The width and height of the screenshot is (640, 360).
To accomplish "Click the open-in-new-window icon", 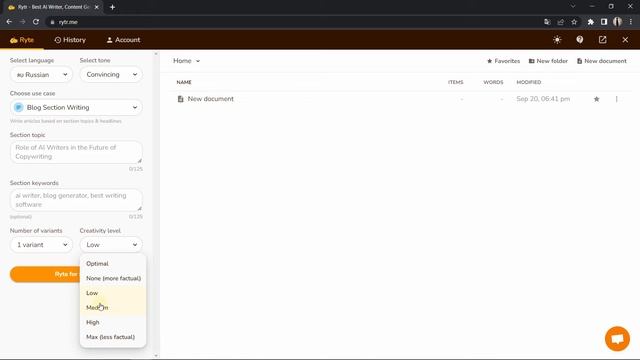I will pyautogui.click(x=602, y=40).
